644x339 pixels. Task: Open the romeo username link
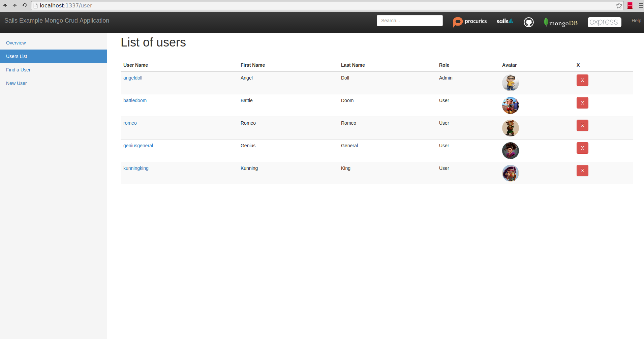point(130,123)
